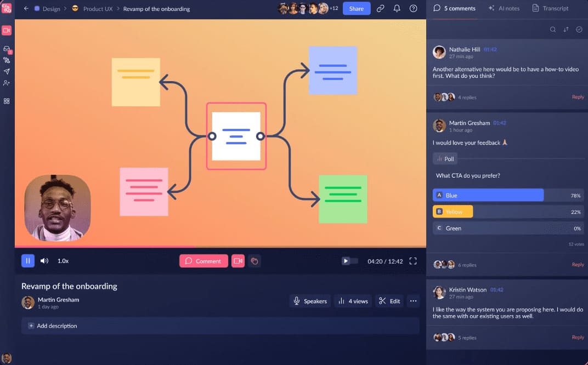The image size is (588, 365).
Task: Expand 6 replies under the poll
Action: (x=467, y=265)
